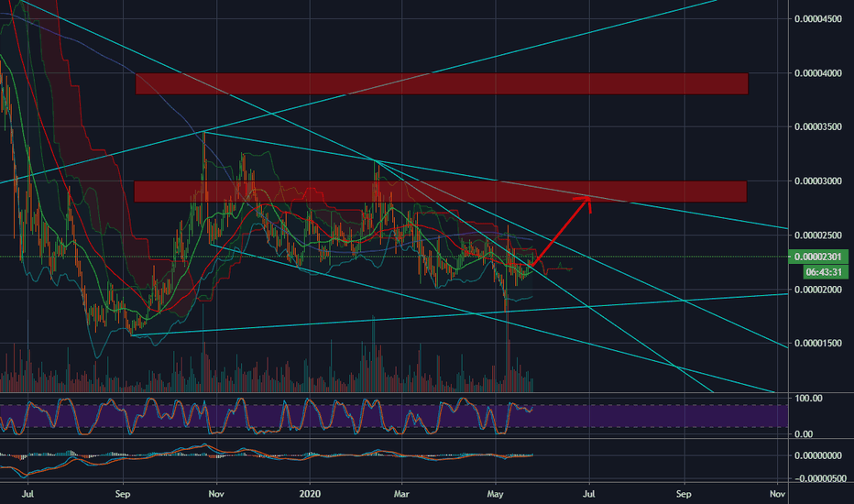The image size is (854, 504).
Task: Click the 100.00 stochastic scale label
Action: [x=808, y=399]
